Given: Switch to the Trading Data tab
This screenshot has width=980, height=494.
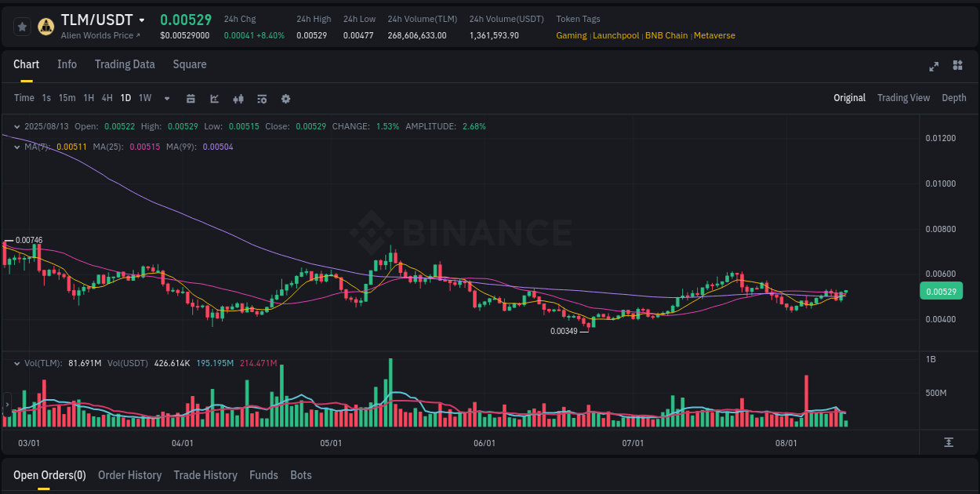Looking at the screenshot, I should [125, 64].
